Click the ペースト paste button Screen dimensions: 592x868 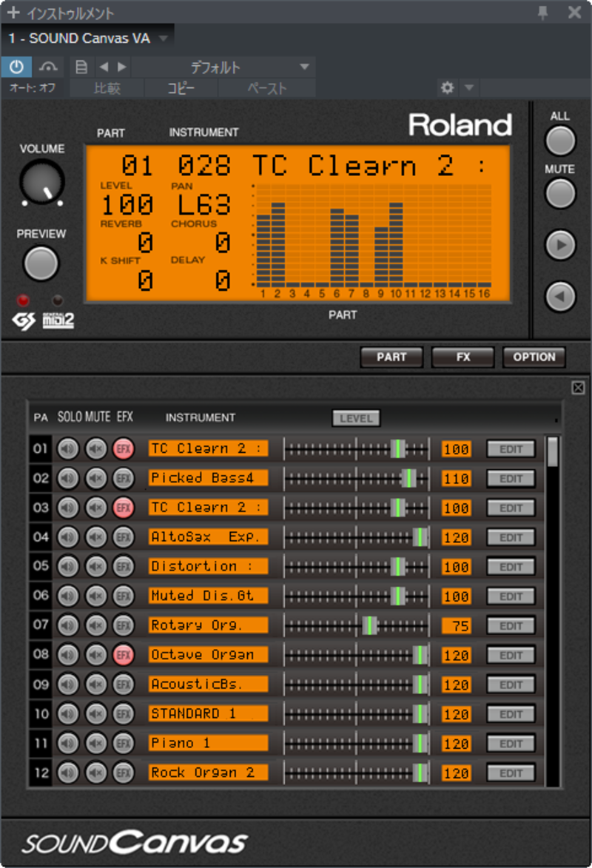click(267, 88)
